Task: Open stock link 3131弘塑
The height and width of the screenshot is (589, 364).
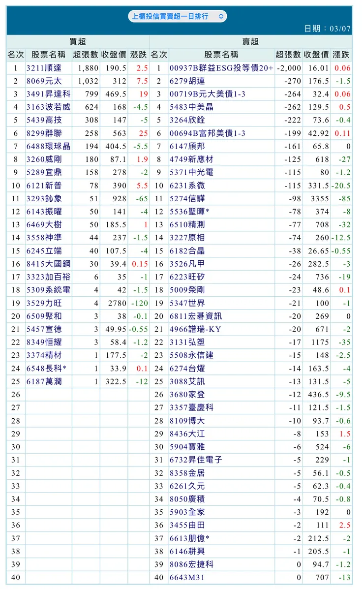Action: (x=187, y=342)
